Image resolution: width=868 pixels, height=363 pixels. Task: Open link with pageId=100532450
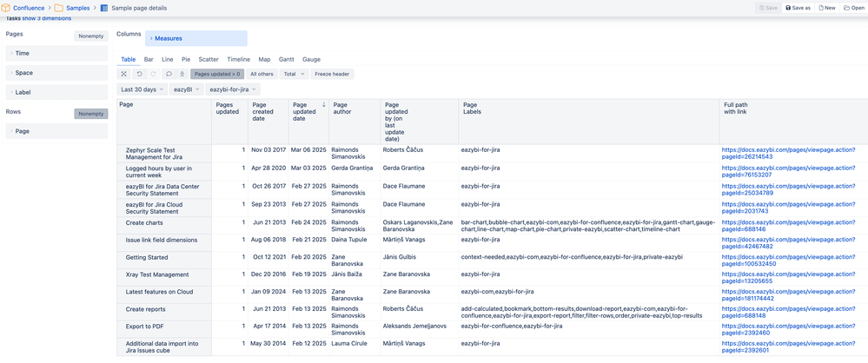click(x=788, y=261)
